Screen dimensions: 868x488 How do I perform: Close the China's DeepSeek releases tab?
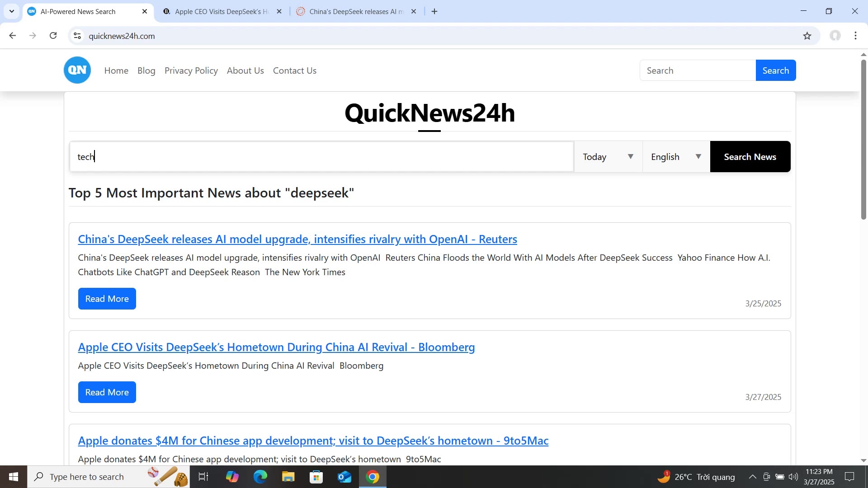point(414,11)
